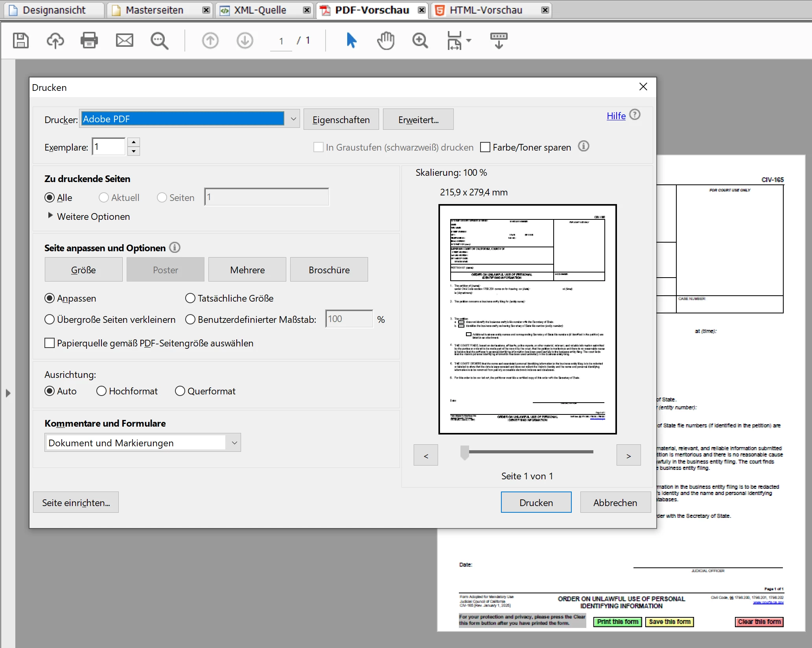Open the Hilfe link

click(616, 116)
